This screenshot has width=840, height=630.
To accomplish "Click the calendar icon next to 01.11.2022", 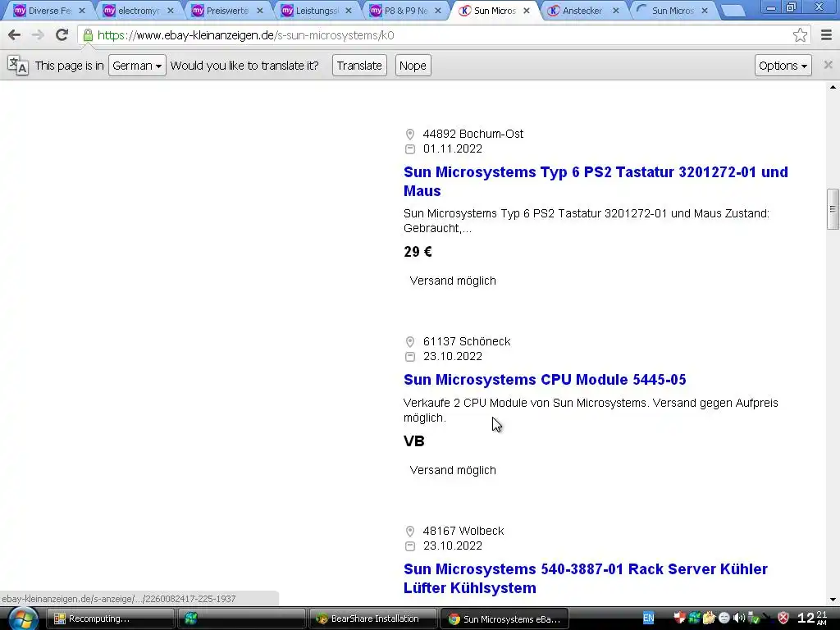I will click(x=410, y=149).
